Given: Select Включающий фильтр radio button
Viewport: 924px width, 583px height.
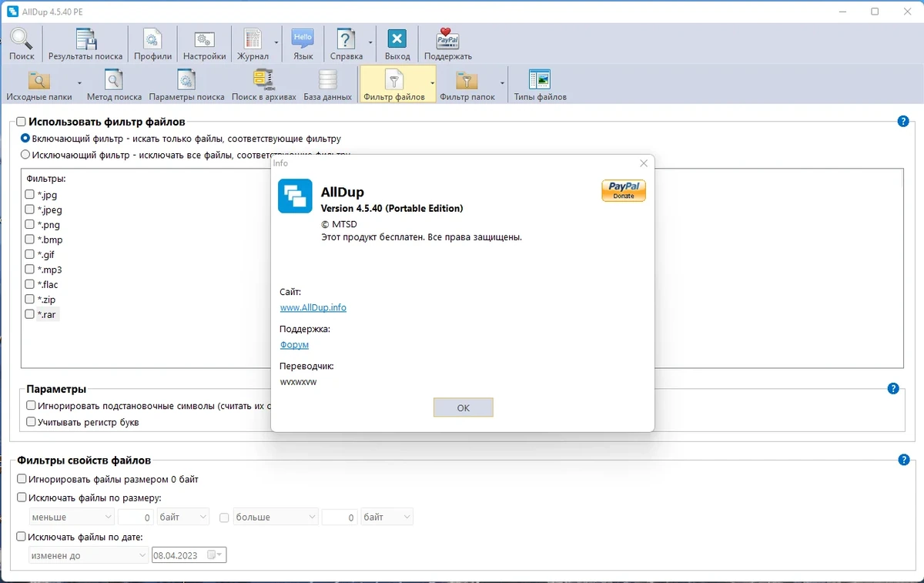Looking at the screenshot, I should pyautogui.click(x=25, y=139).
